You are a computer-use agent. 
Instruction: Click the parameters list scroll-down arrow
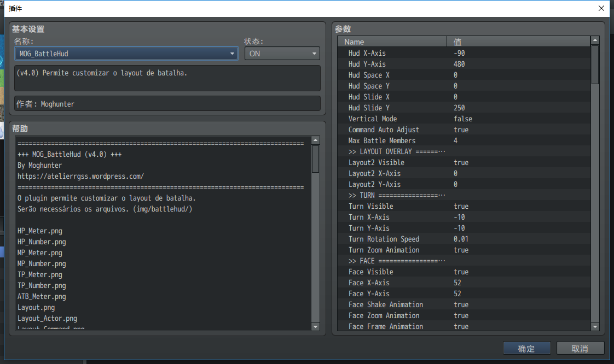595,326
